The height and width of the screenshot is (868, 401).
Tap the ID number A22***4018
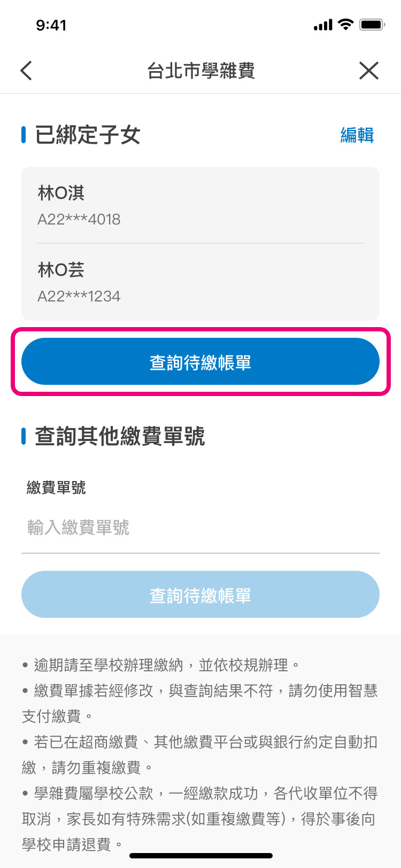tap(79, 219)
